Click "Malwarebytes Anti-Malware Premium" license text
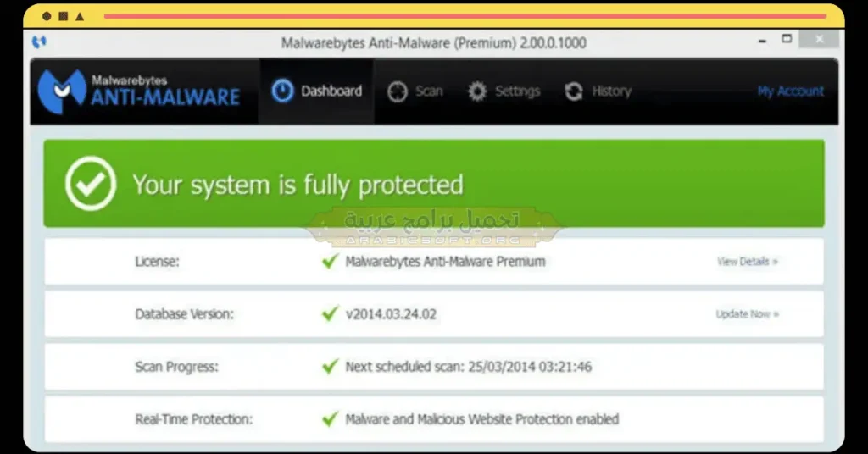Screen dimensions: 868x454 pyautogui.click(x=445, y=262)
